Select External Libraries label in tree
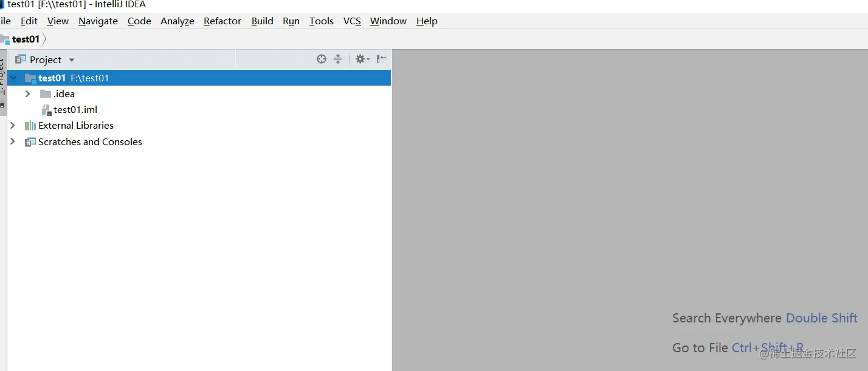Image resolution: width=868 pixels, height=371 pixels. coord(76,126)
